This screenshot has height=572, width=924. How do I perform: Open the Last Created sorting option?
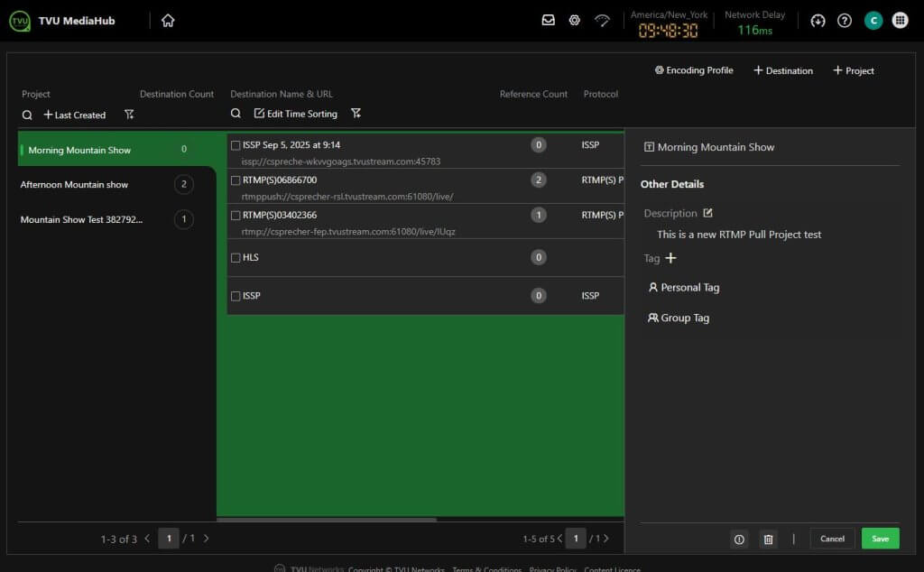click(x=75, y=115)
